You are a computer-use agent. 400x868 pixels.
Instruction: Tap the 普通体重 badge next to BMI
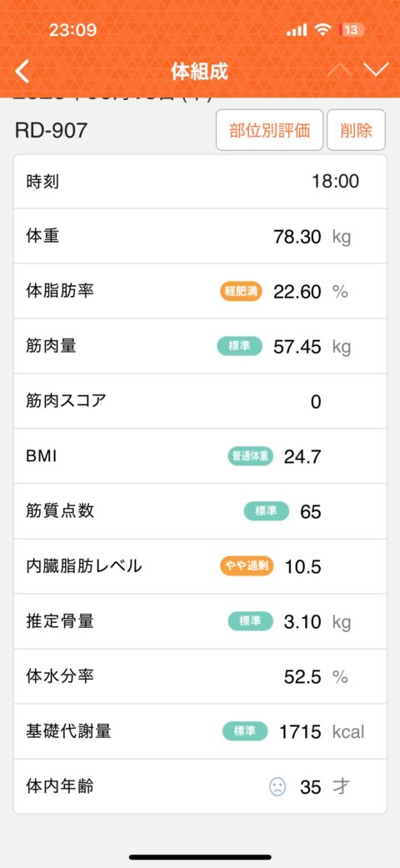[x=250, y=456]
